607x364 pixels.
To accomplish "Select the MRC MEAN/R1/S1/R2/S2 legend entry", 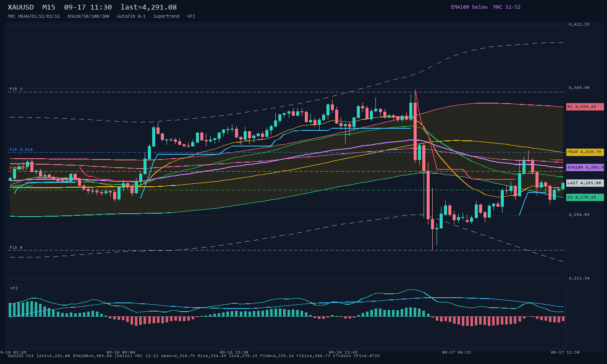I will click(34, 16).
